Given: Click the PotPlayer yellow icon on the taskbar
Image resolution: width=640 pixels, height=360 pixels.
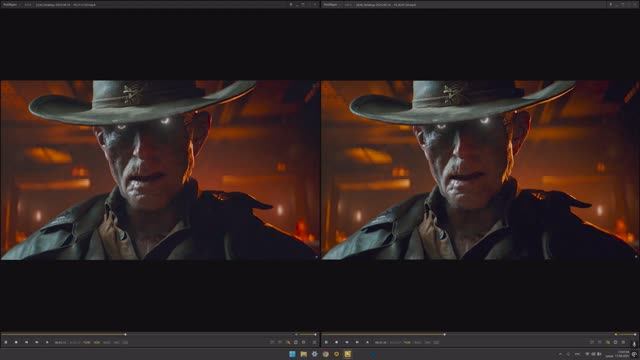Looking at the screenshot, I should [x=347, y=354].
